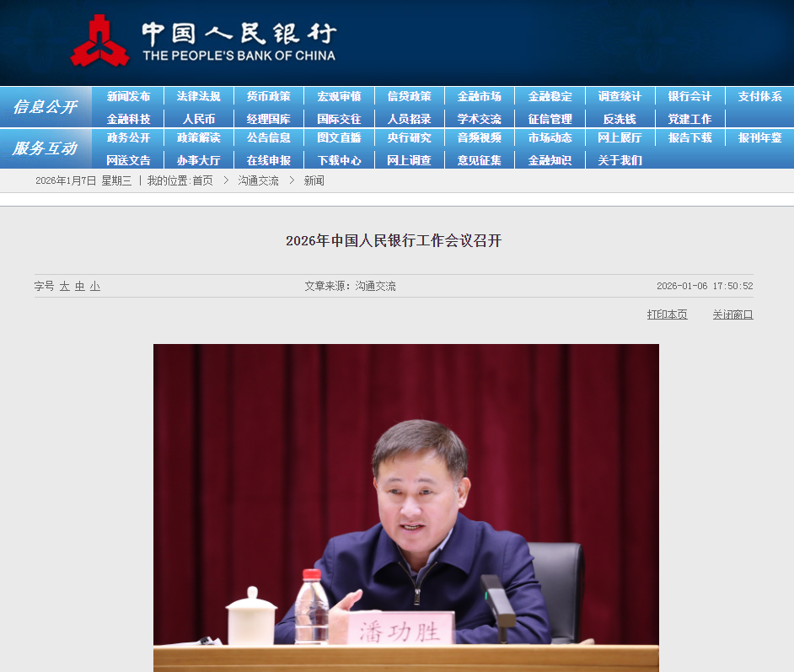Click the conference photo of Pan Gongsheng
Image resolution: width=794 pixels, height=672 pixels.
coord(405,506)
